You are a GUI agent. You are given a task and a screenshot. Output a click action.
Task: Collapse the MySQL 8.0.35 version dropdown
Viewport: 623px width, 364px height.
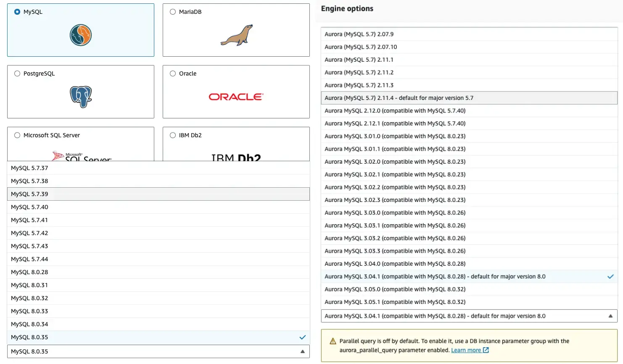302,351
